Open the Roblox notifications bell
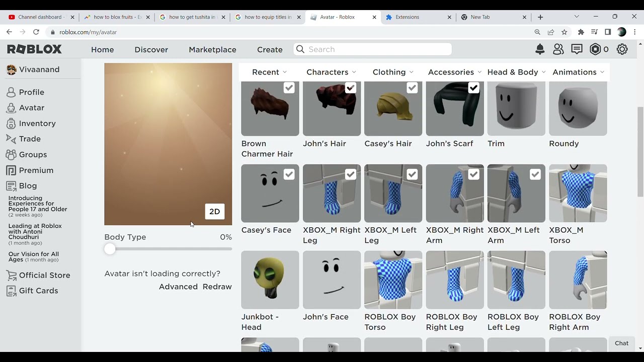 point(540,49)
